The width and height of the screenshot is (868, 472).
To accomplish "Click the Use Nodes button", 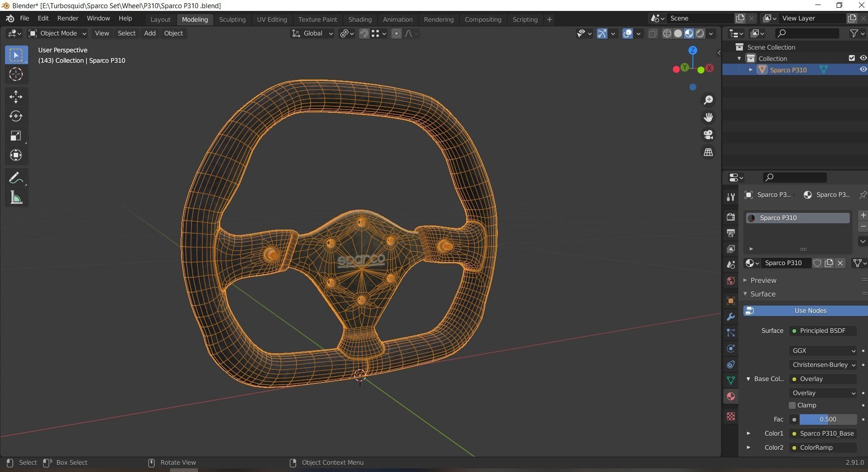I will pyautogui.click(x=810, y=311).
